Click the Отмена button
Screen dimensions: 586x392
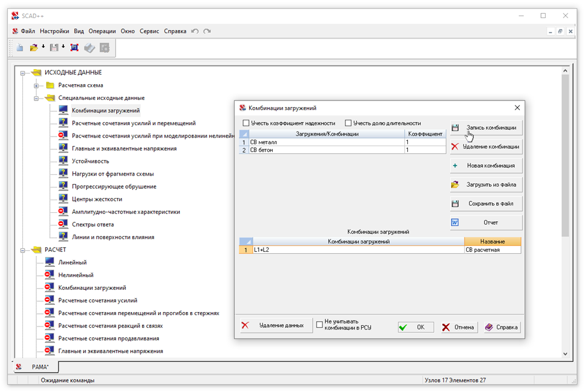pyautogui.click(x=459, y=328)
